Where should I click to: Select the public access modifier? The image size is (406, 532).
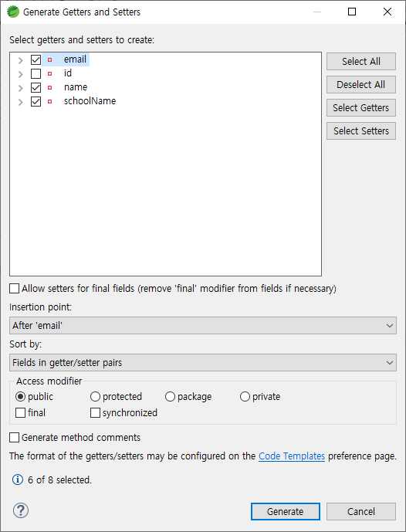pos(20,396)
